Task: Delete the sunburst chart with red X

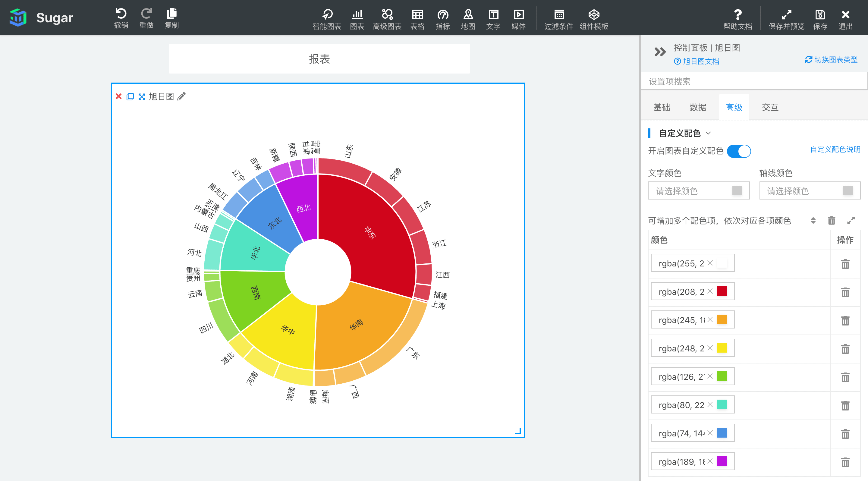Action: (x=119, y=97)
